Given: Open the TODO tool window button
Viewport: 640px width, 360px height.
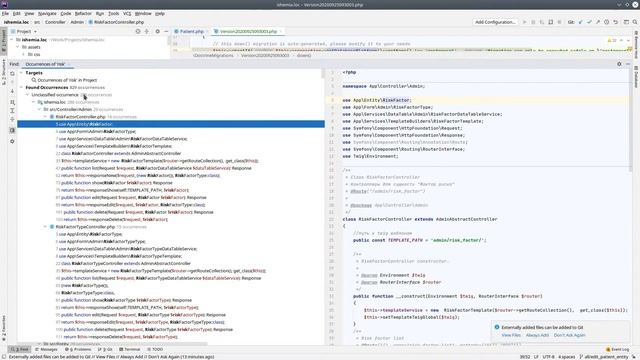Looking at the screenshot, I should [x=155, y=349].
